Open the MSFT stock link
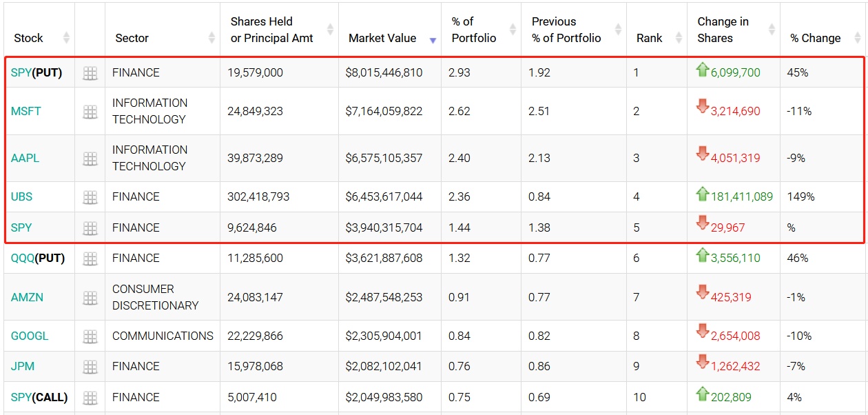 click(26, 111)
